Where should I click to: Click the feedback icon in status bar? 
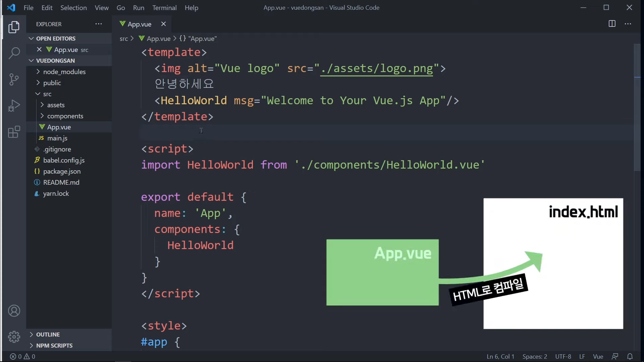(x=615, y=357)
